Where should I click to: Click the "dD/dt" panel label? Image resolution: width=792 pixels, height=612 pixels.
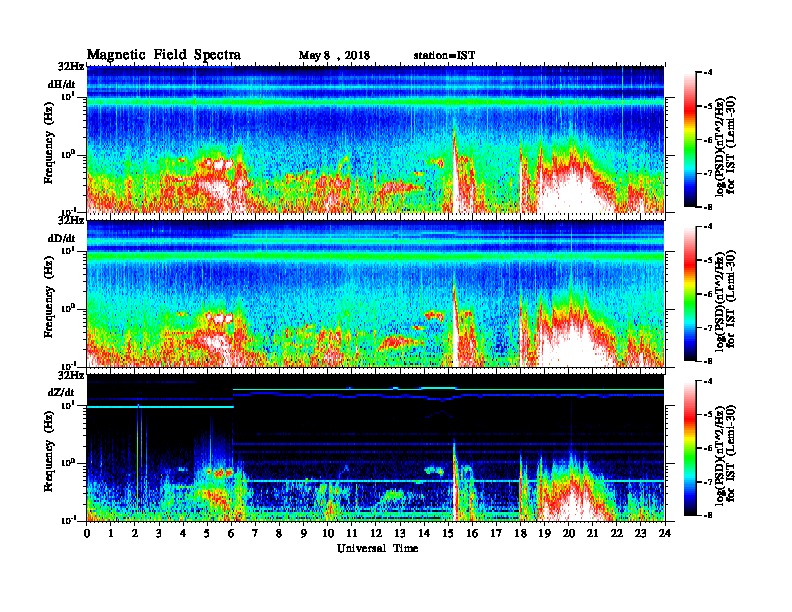click(62, 238)
